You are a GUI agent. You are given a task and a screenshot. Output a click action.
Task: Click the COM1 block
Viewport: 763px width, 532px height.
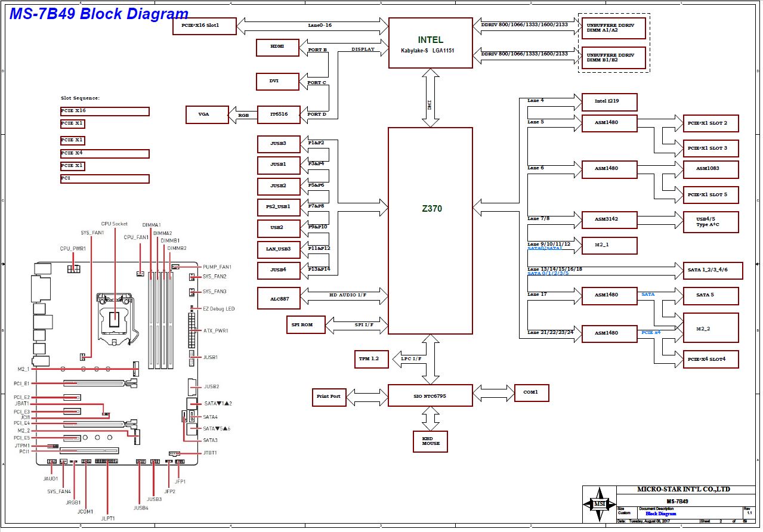click(531, 393)
